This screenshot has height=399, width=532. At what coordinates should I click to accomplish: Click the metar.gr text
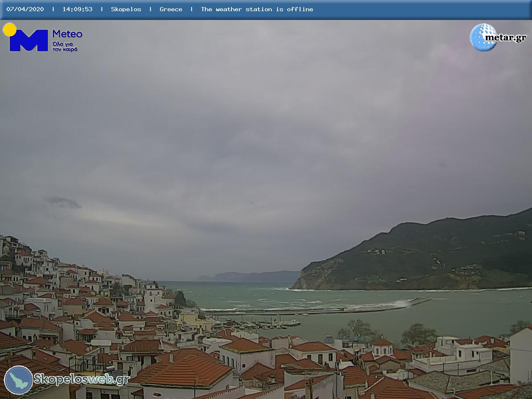click(505, 37)
